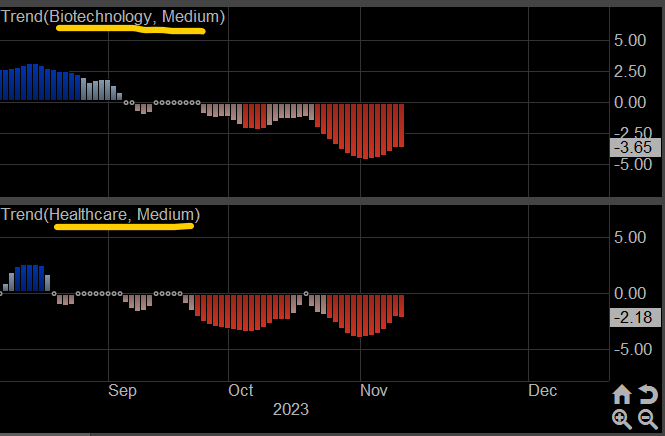Screen dimensions: 665x436
Task: Click the Nov date axis label
Action: point(374,391)
